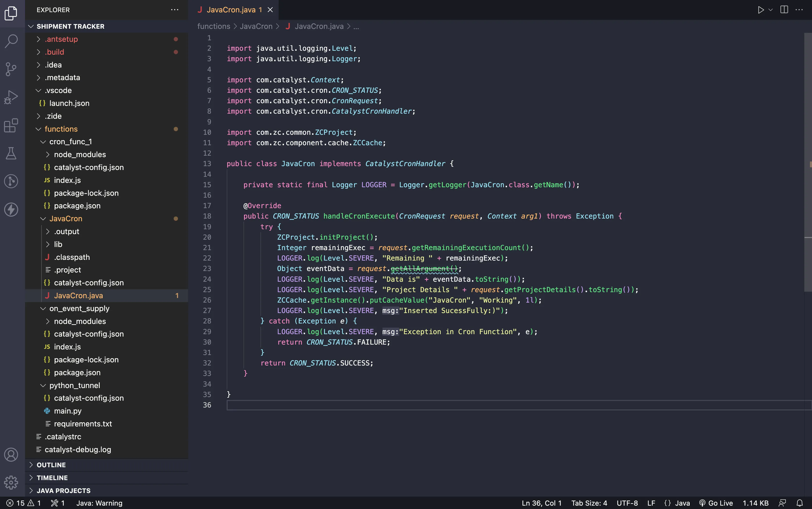The height and width of the screenshot is (509, 812).
Task: Open the Run and Debug view icon
Action: [11, 97]
